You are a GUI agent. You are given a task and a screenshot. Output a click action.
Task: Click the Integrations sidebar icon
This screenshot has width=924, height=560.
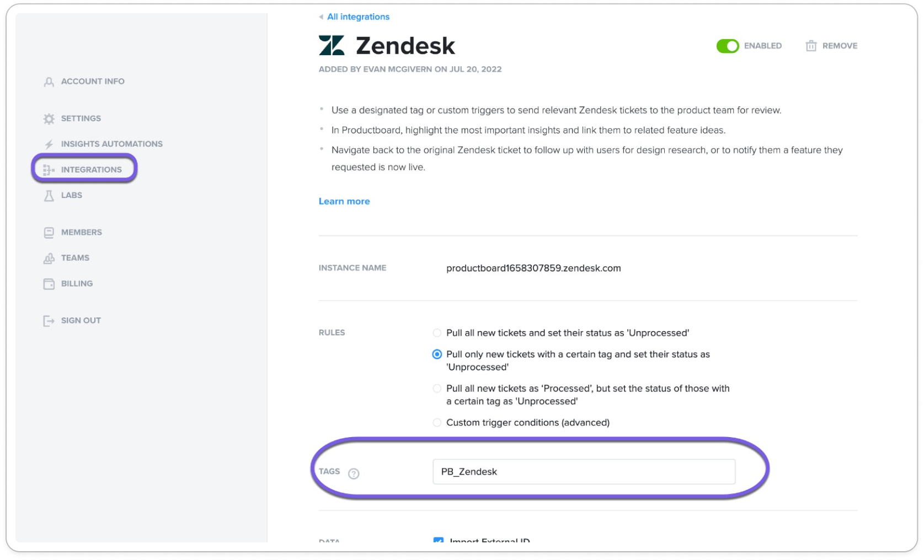[x=49, y=170]
